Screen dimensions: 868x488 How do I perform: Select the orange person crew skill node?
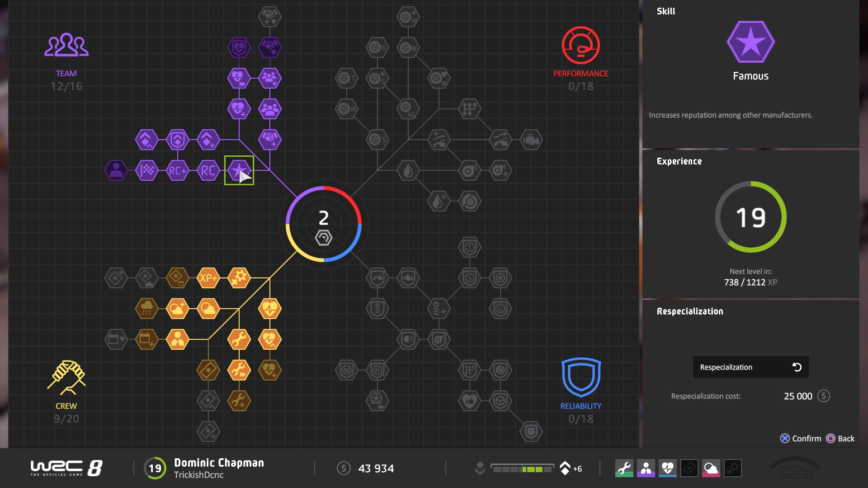click(x=177, y=339)
